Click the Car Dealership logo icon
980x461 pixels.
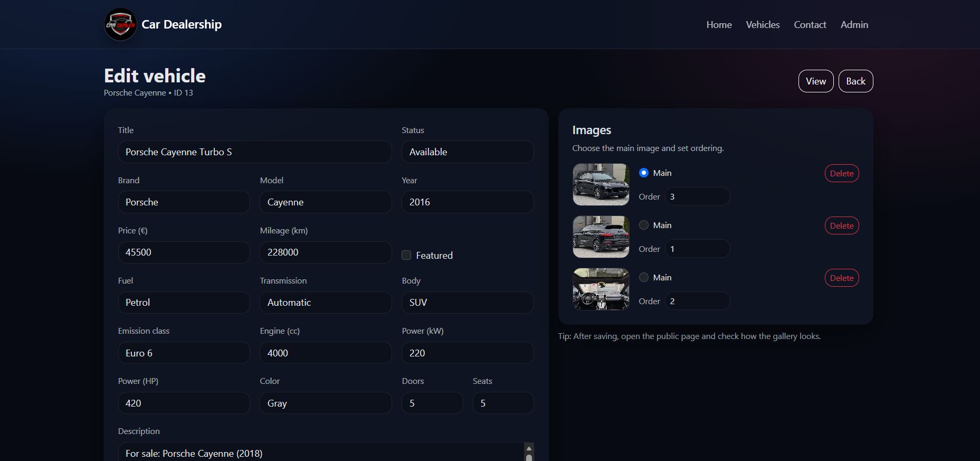(120, 24)
